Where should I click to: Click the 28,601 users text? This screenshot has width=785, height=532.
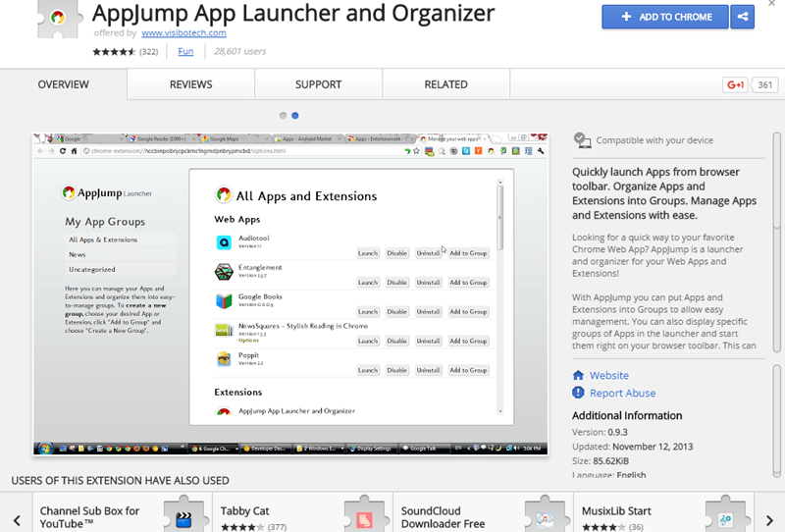(x=239, y=51)
